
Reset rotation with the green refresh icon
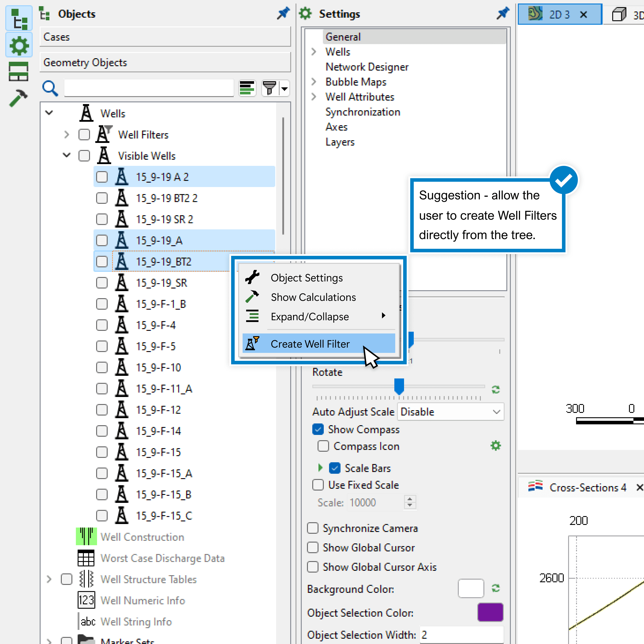coord(495,389)
